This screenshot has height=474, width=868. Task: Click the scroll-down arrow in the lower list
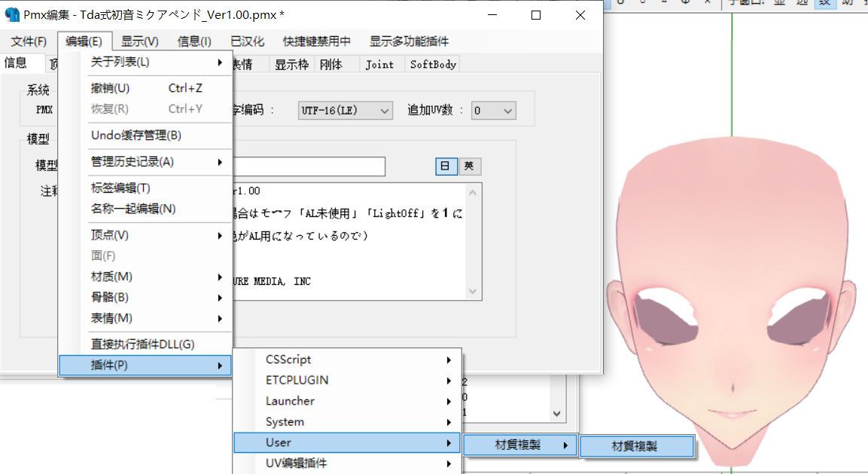click(557, 414)
